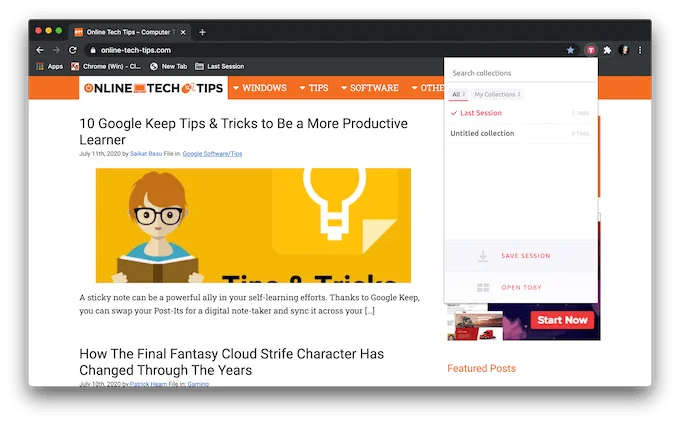Open the Chrome Extensions puzzle icon

tap(608, 50)
